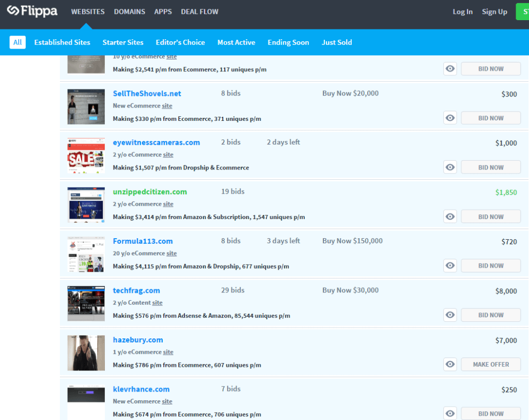Click the watch eye icon for hazebury.com
Viewport: 529px width, 420px height.
450,364
